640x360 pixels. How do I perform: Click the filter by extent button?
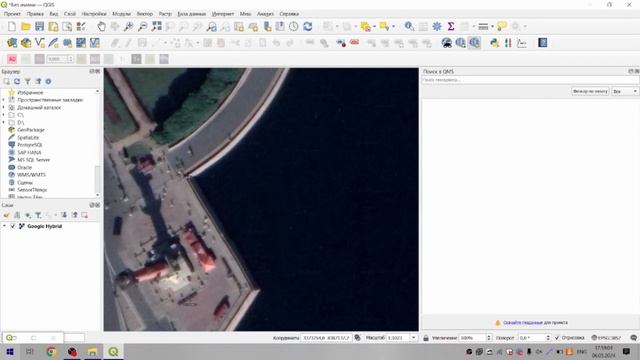click(x=590, y=91)
